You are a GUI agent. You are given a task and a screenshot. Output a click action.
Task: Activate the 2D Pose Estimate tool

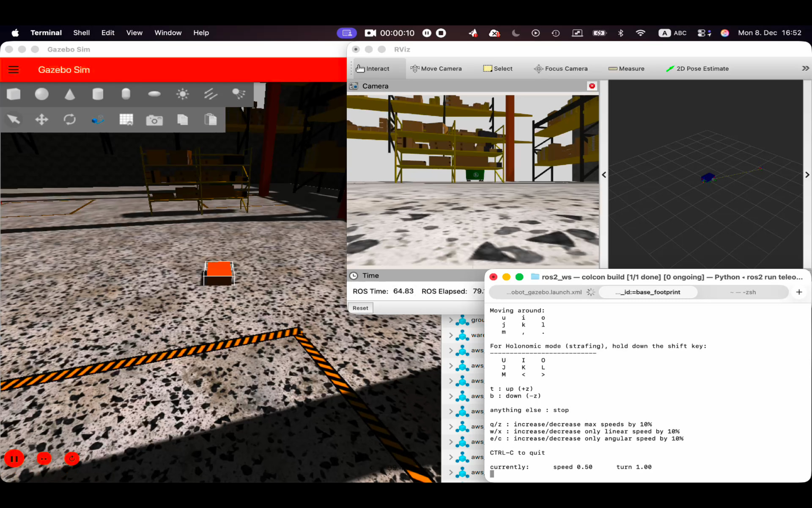pos(697,69)
